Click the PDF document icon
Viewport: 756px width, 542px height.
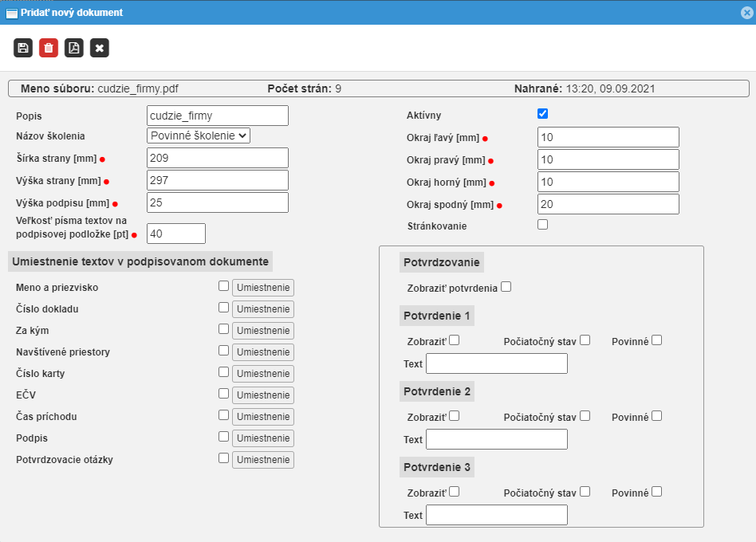point(74,48)
